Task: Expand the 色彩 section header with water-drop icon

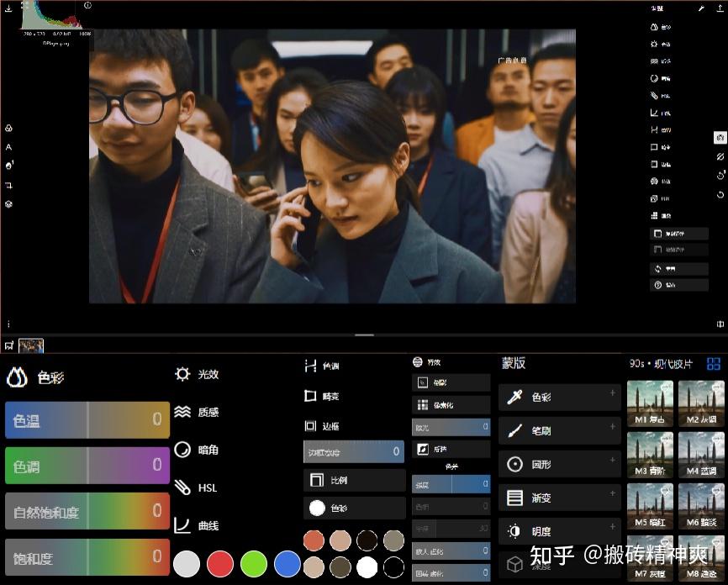Action: point(36,377)
